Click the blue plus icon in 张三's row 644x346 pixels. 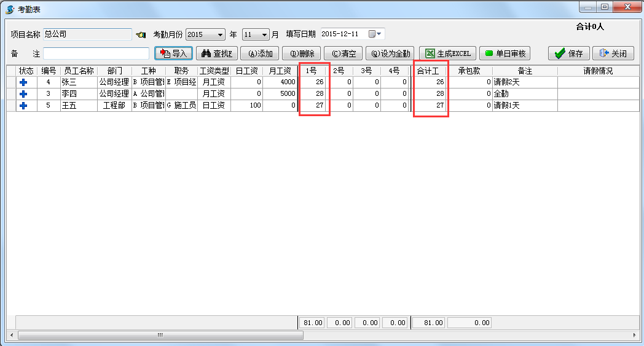[23, 82]
